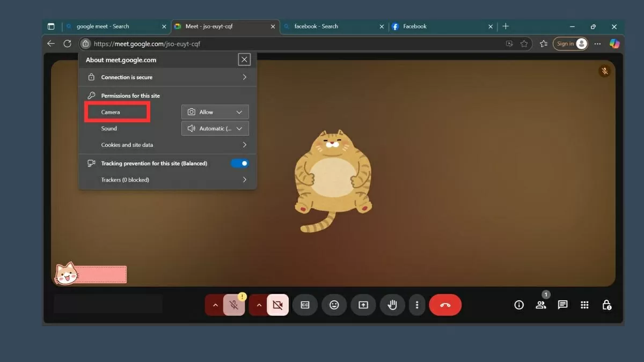Show the participants panel
The height and width of the screenshot is (362, 644).
pyautogui.click(x=540, y=305)
